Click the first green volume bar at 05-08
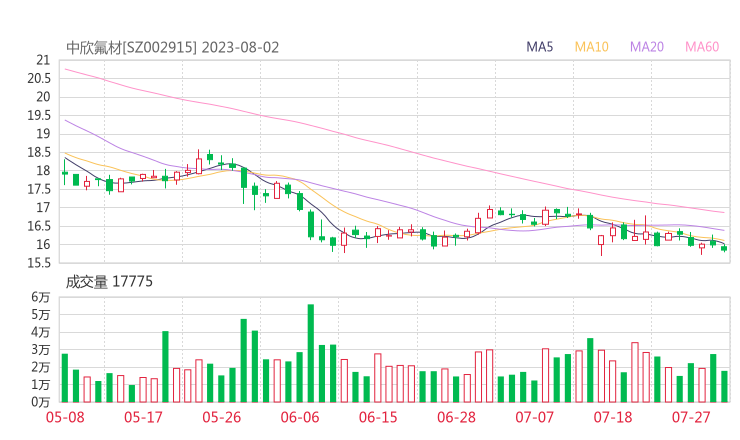 click(65, 378)
